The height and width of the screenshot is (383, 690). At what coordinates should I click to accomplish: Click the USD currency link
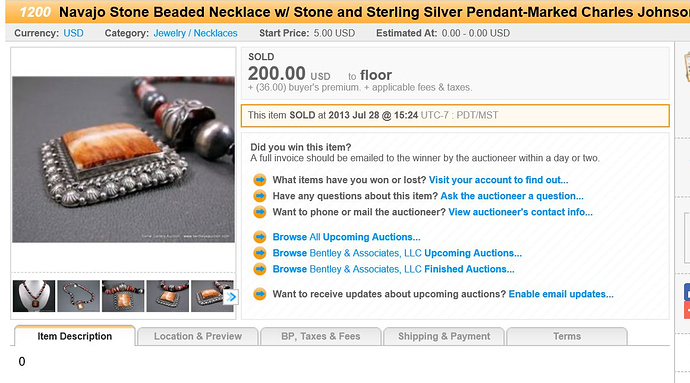tap(73, 33)
